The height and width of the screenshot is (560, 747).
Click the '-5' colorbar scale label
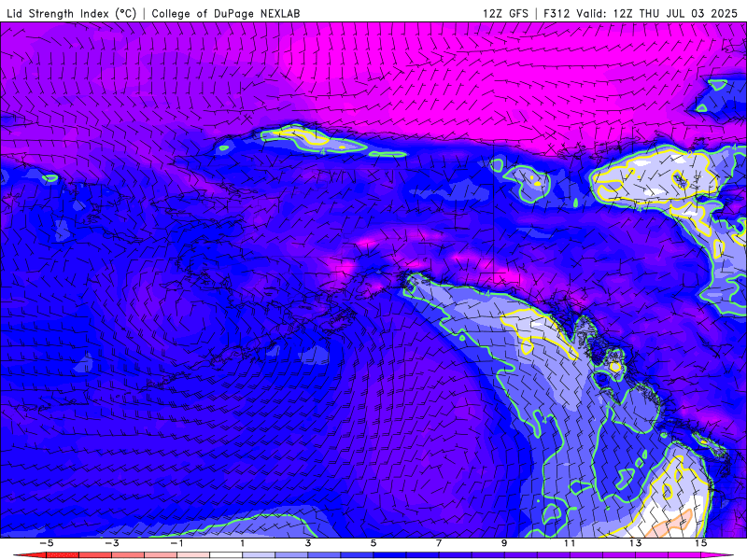click(47, 543)
